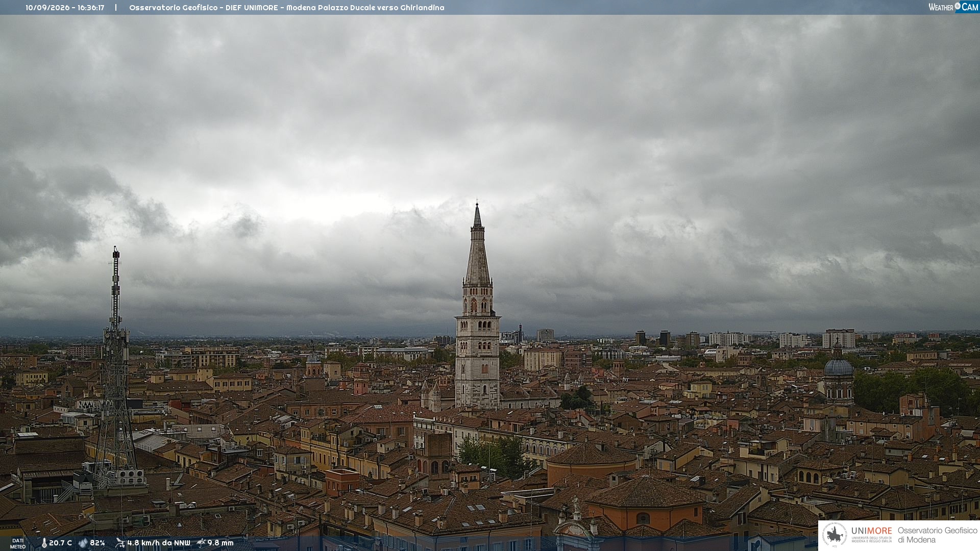Click the umbrella rainfall icon
The height and width of the screenshot is (551, 980).
201,543
